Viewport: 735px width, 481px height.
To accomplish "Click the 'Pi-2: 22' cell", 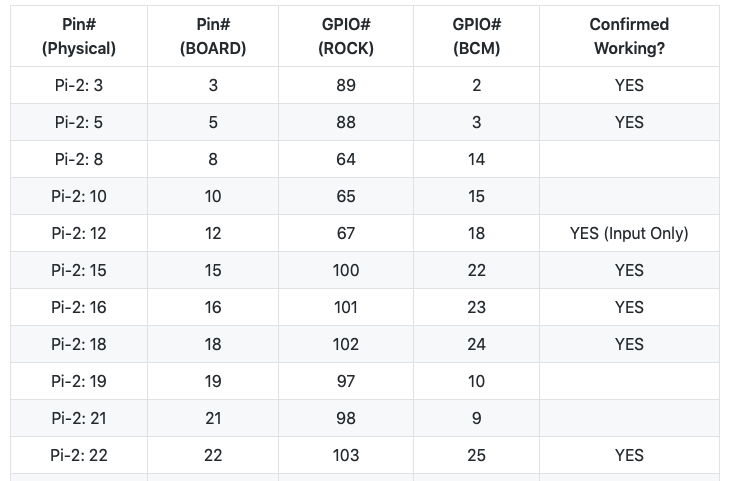I will coord(79,456).
